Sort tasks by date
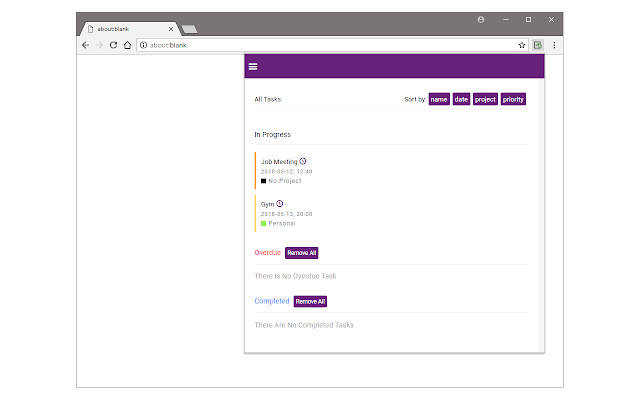Viewport: 640px width, 400px height. click(461, 99)
